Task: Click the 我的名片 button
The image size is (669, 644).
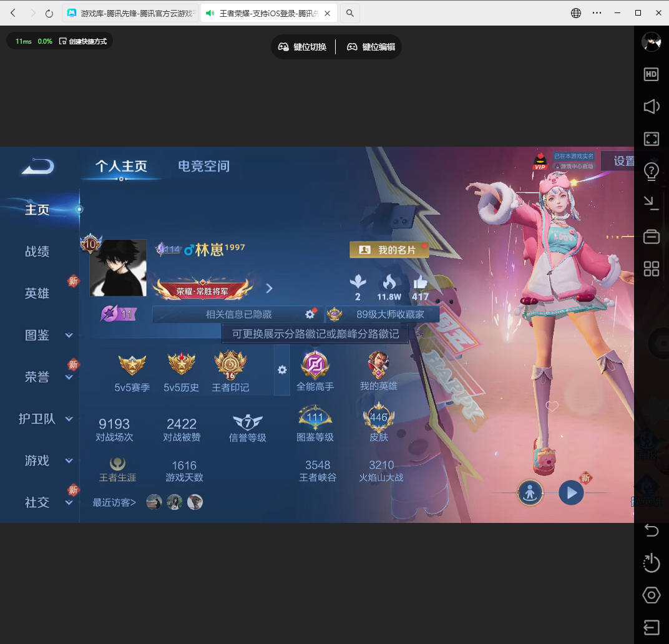Action: 388,249
